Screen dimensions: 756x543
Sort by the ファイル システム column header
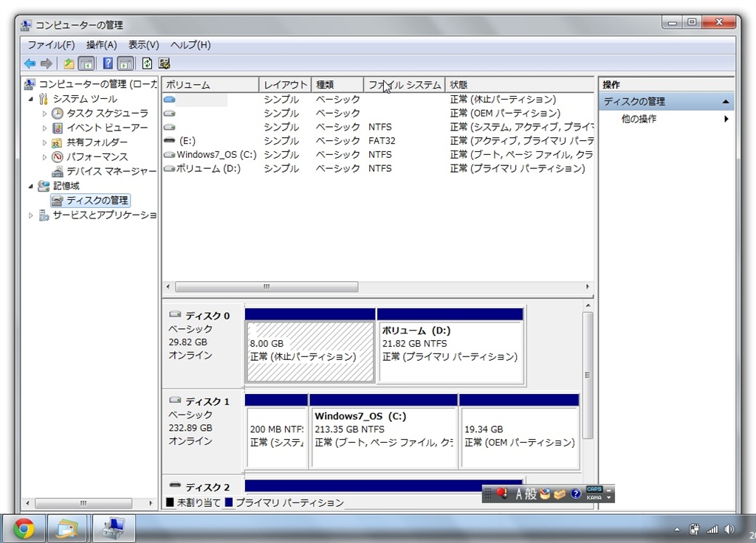coord(405,85)
